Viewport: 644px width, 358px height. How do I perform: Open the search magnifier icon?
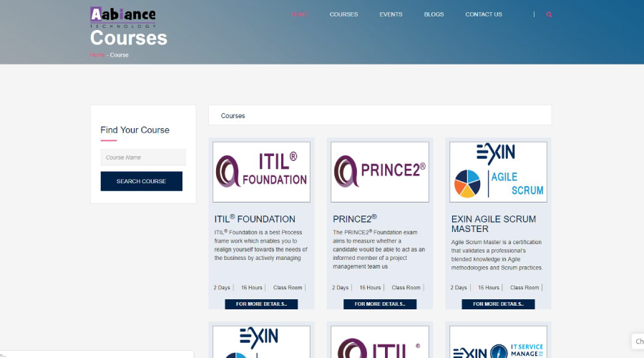[x=549, y=14]
